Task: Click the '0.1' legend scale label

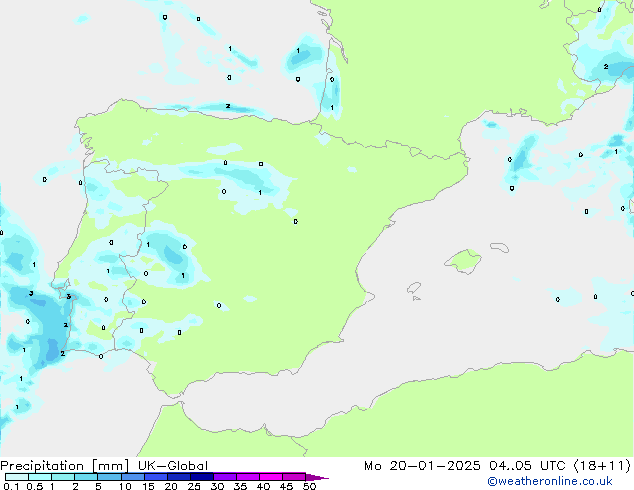Action: (x=11, y=486)
